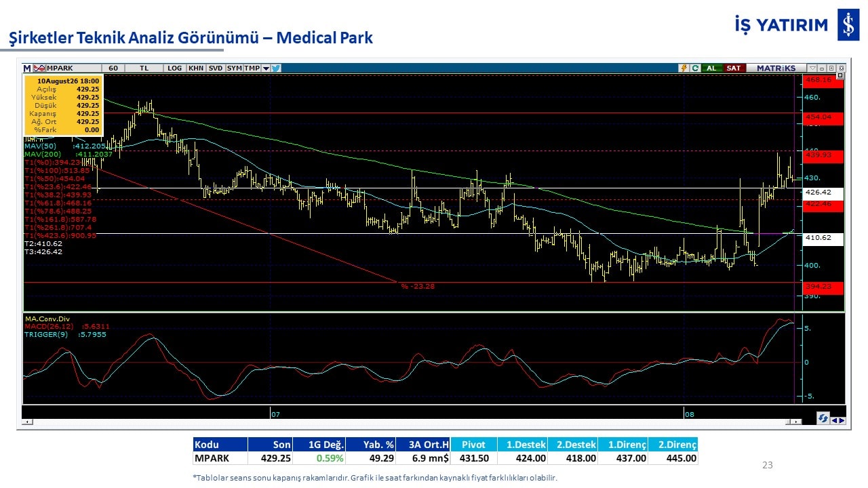The width and height of the screenshot is (868, 488).
Task: Click the MAV(50) indicator label
Action: (66, 146)
